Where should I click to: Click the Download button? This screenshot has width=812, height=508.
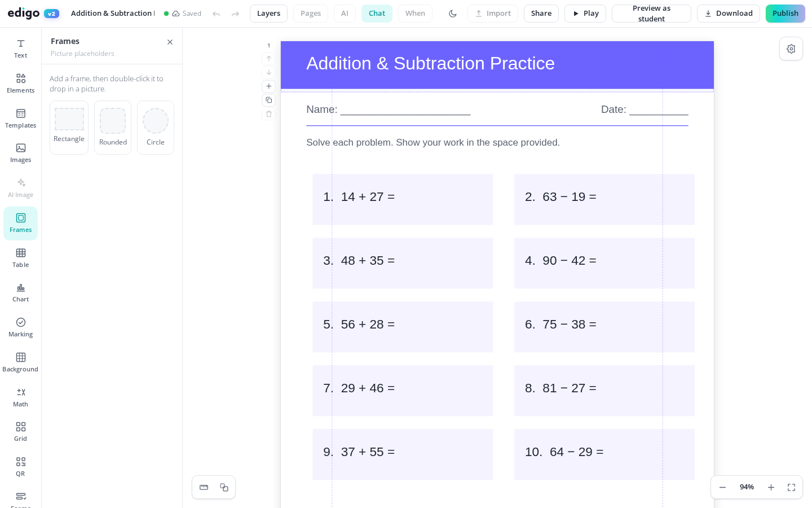click(729, 14)
